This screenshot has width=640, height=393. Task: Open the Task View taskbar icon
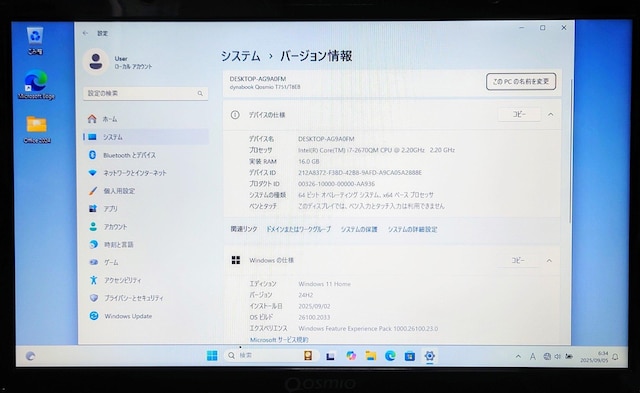point(330,356)
